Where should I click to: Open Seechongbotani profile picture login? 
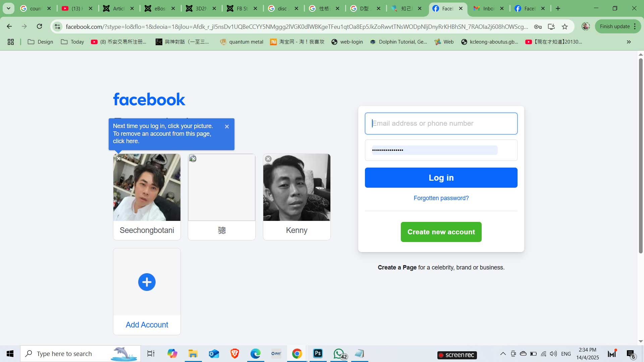click(147, 187)
